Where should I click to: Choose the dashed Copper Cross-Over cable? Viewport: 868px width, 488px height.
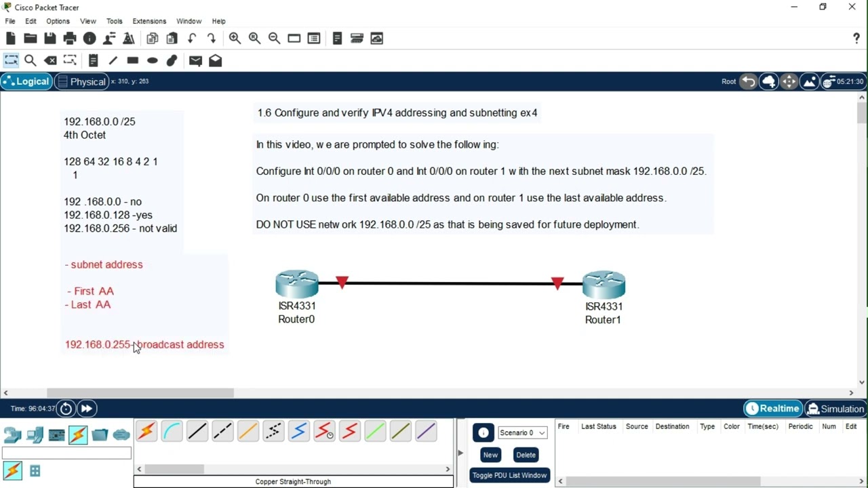click(222, 431)
